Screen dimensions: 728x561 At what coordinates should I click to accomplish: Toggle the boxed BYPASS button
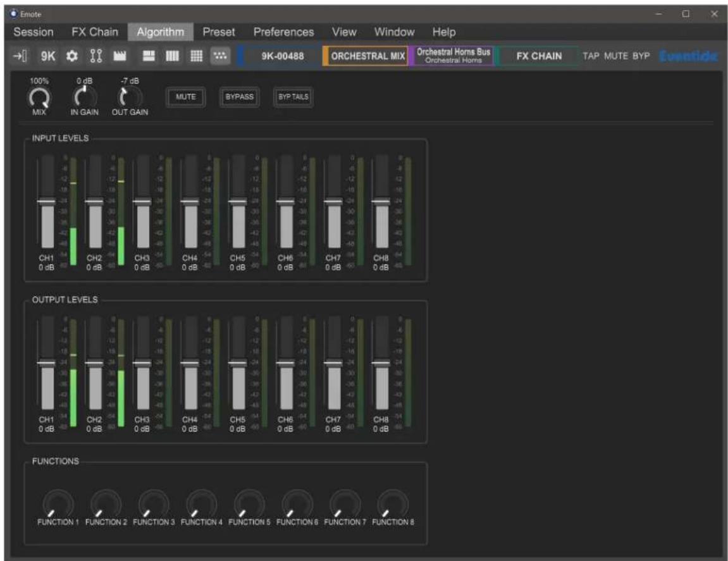pos(240,97)
